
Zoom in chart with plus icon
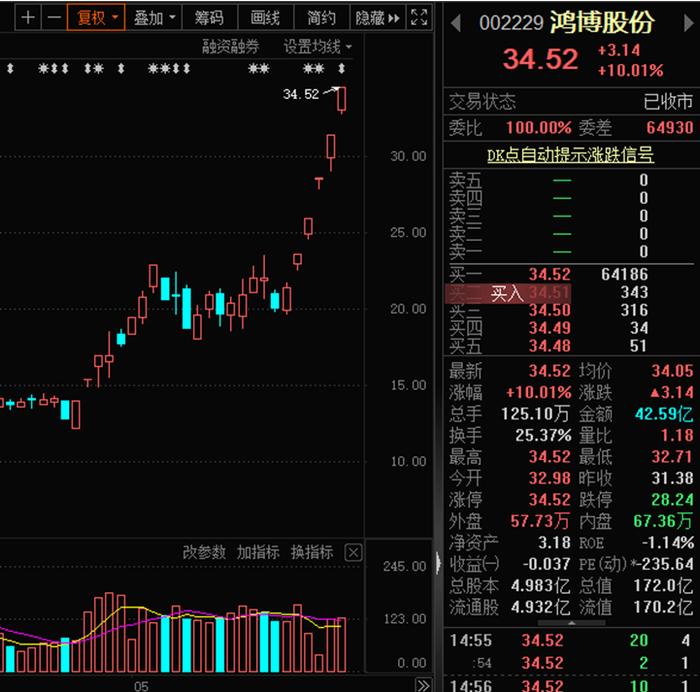[x=28, y=18]
